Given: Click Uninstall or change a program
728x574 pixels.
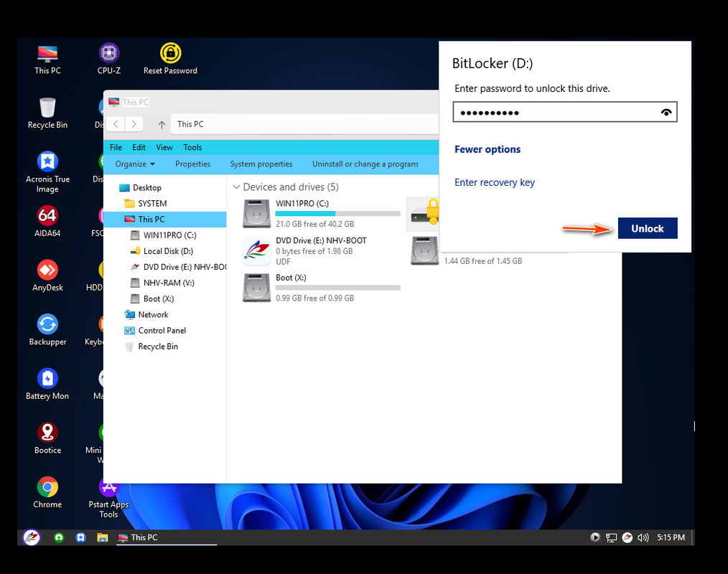Looking at the screenshot, I should point(365,164).
